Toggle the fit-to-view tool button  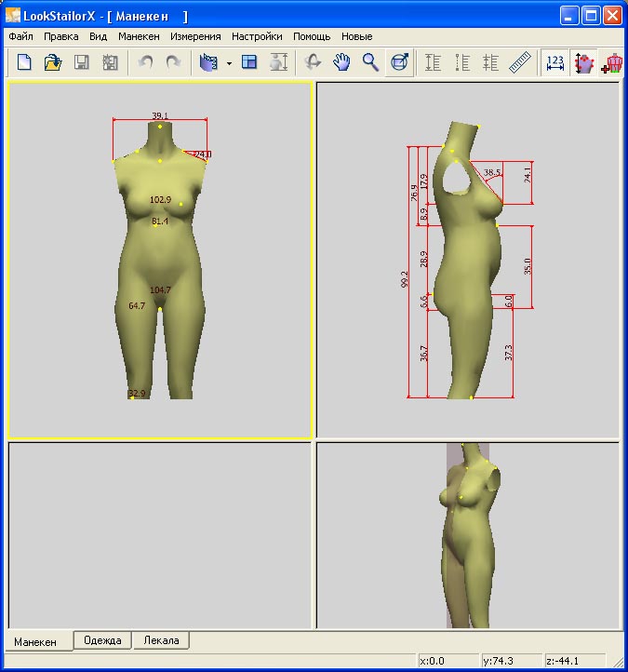[399, 62]
